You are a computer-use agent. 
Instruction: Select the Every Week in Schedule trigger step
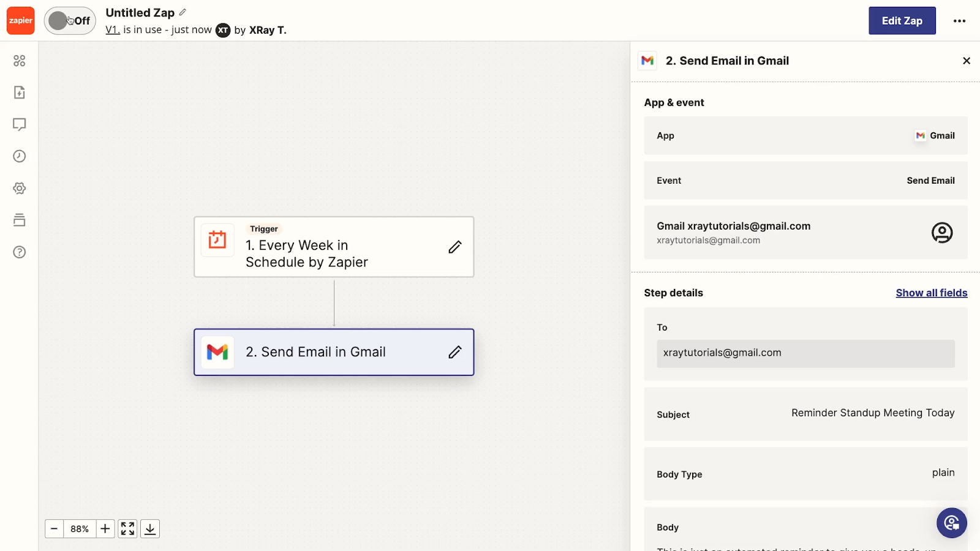[x=334, y=247]
